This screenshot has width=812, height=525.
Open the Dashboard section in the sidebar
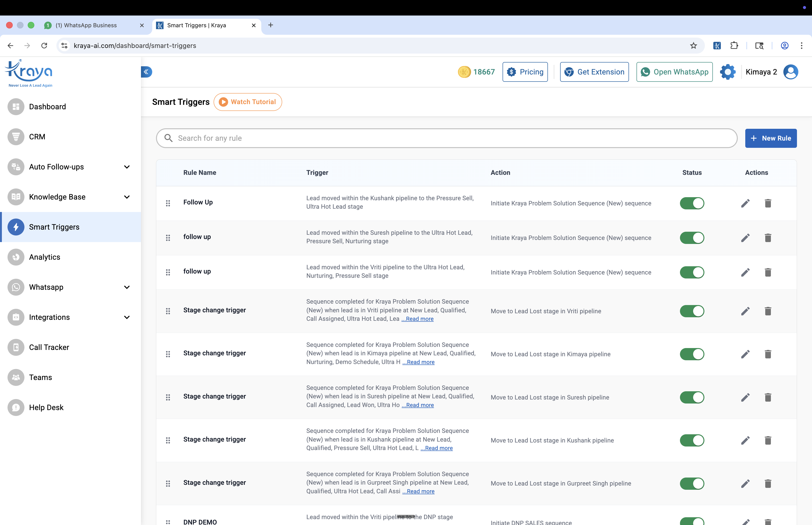point(47,106)
